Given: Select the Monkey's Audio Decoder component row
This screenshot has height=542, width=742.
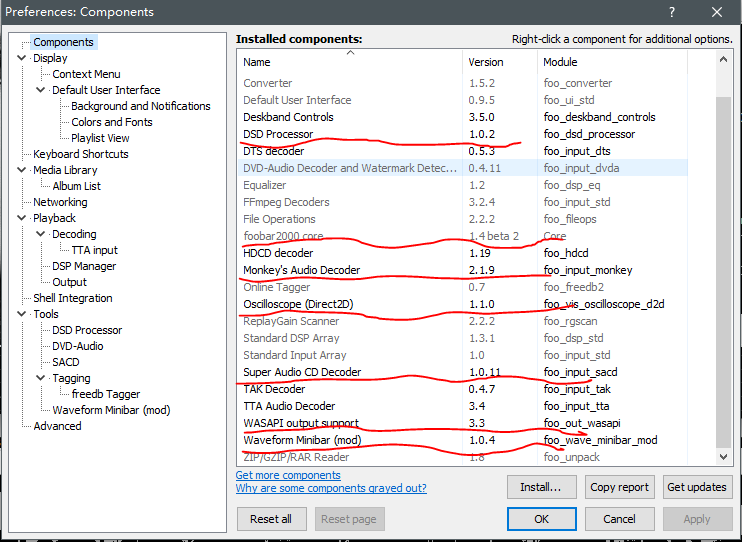Looking at the screenshot, I should pos(301,270).
